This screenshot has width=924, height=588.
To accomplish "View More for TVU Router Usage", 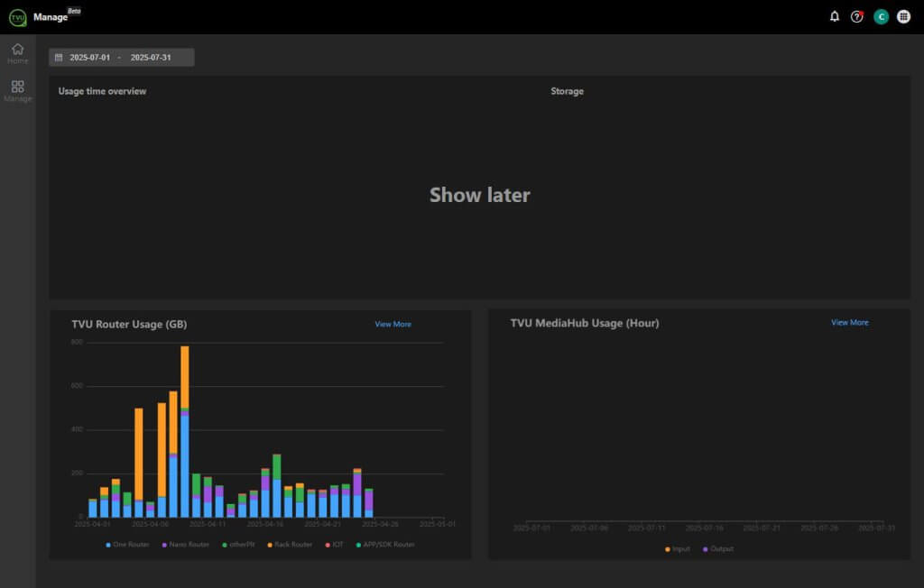I will coord(393,324).
